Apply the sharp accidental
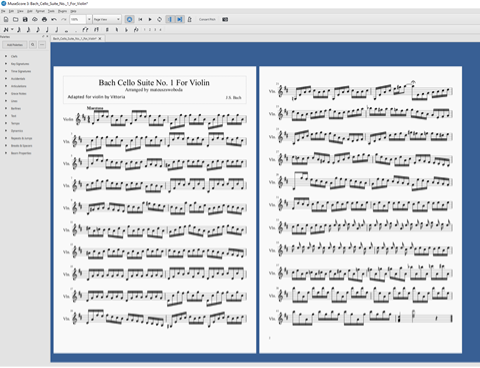 tap(107, 30)
